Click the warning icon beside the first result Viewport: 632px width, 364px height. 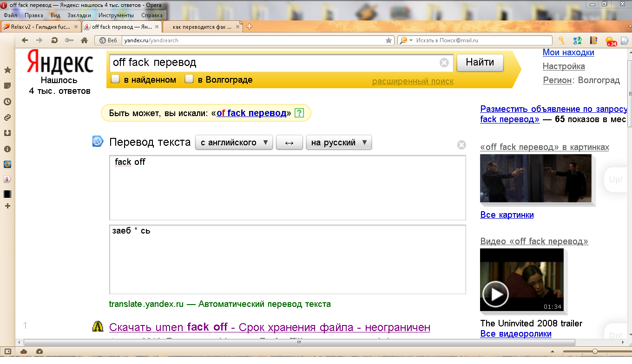click(98, 326)
